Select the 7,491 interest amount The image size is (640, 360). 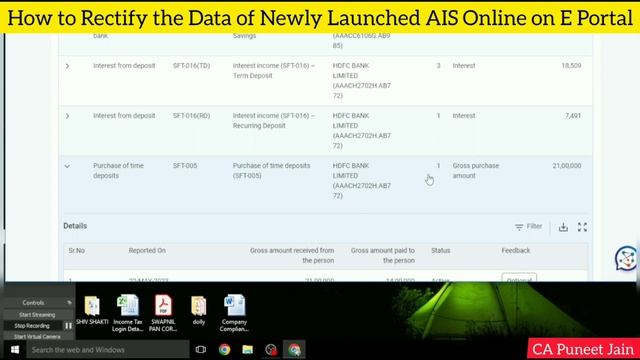573,116
